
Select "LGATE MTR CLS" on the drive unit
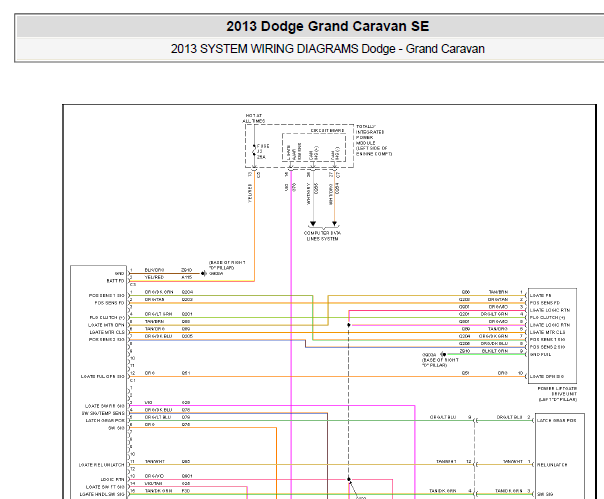coord(547,332)
